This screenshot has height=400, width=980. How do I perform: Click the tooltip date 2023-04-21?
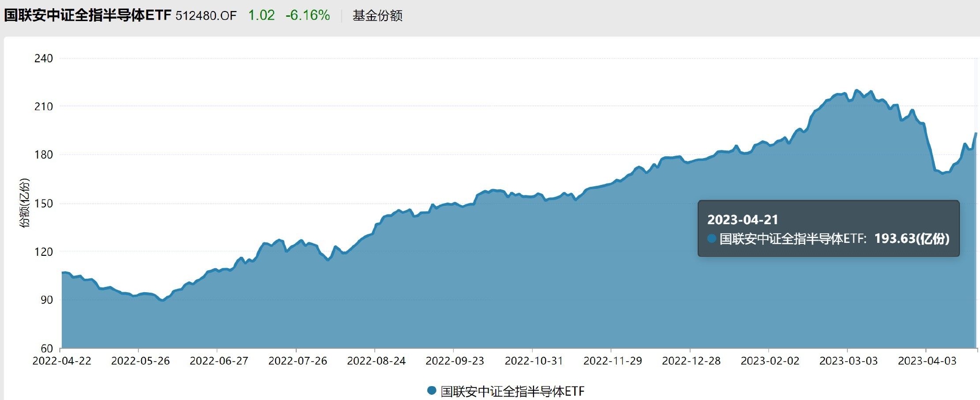pos(743,219)
